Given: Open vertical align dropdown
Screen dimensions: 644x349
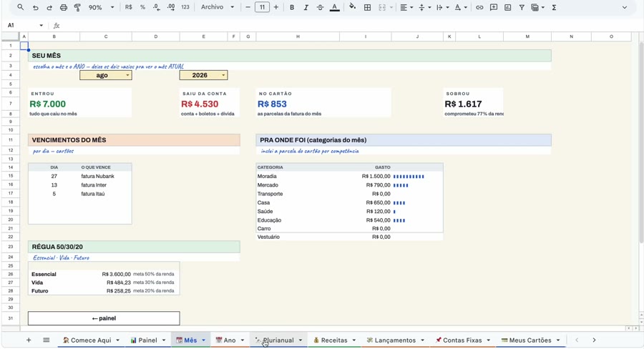Looking at the screenshot, I should 424,7.
